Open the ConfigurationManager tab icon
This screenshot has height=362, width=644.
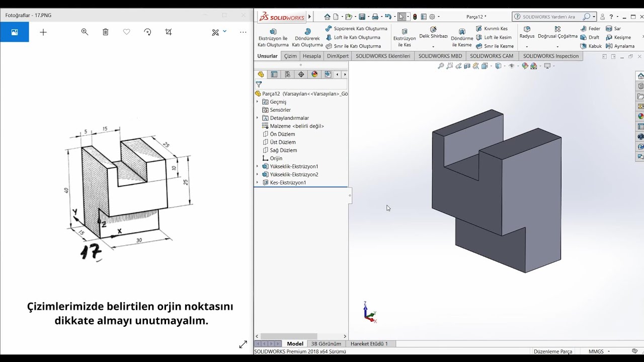click(288, 74)
